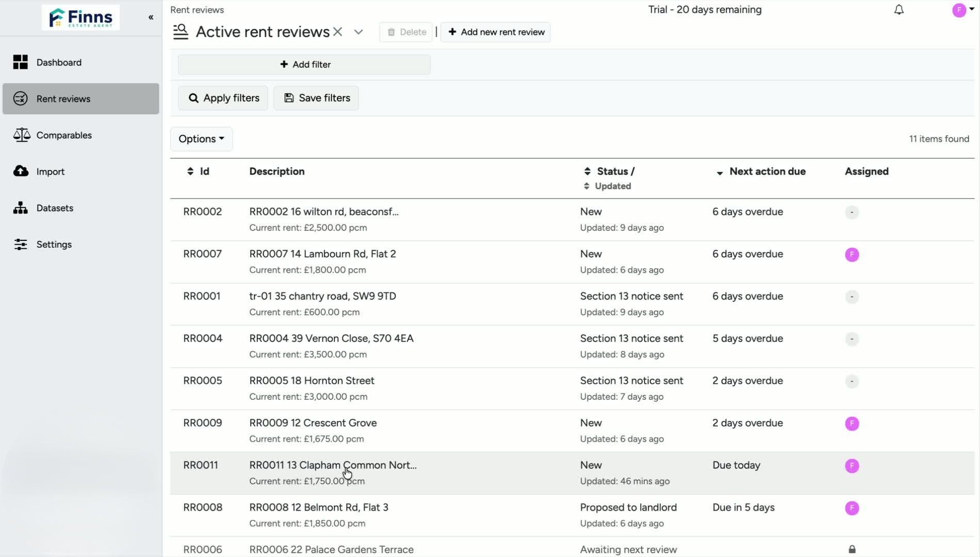Screen dimensions: 980x557
Task: Click the Datasets hierarchy icon
Action: tap(21, 208)
